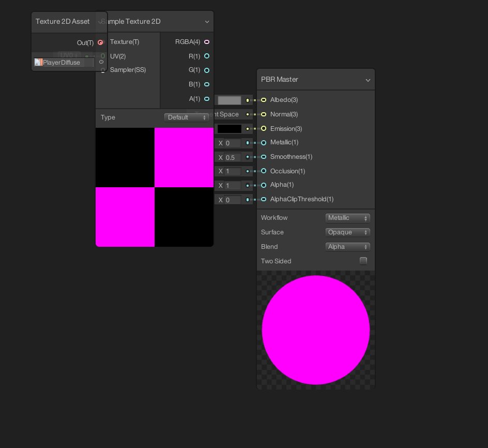Click the R(1) output port
This screenshot has width=488, height=448.
pos(207,56)
